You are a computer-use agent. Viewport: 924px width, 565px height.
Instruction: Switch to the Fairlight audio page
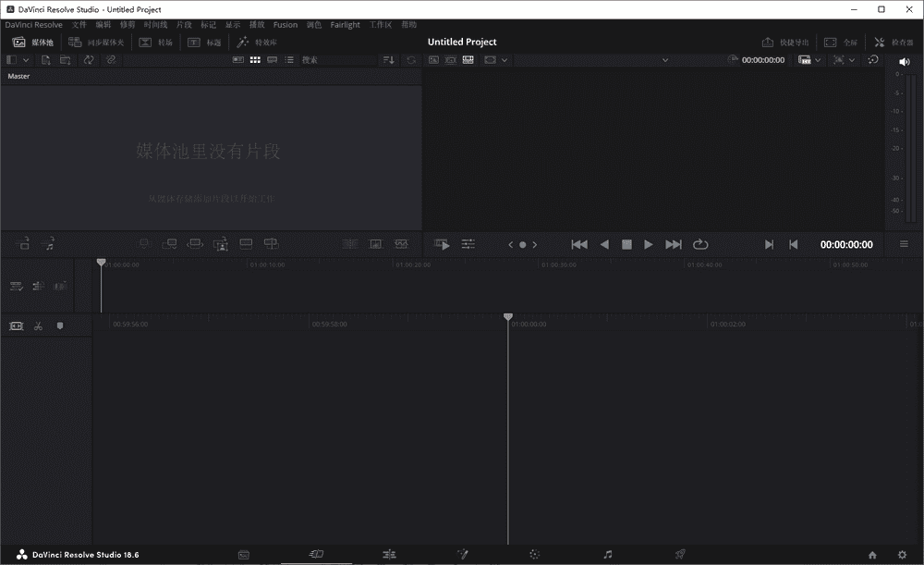tap(607, 554)
